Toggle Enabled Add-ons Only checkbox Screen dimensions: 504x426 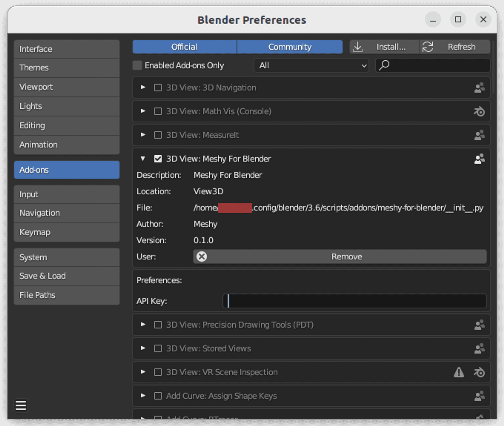137,65
